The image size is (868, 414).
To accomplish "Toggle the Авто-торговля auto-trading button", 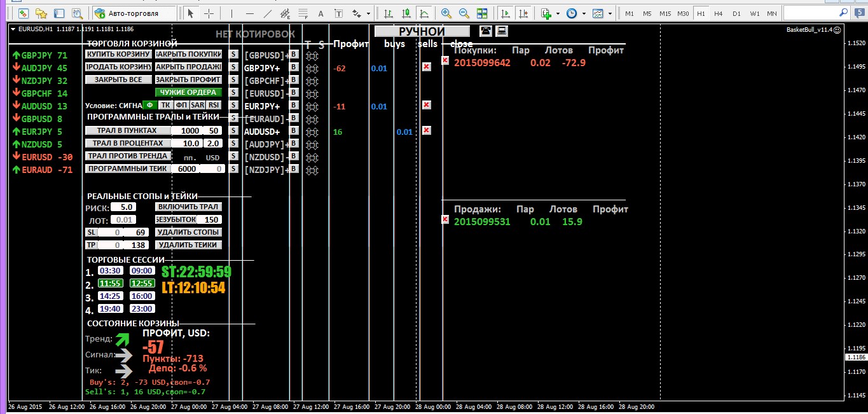I will pos(133,13).
